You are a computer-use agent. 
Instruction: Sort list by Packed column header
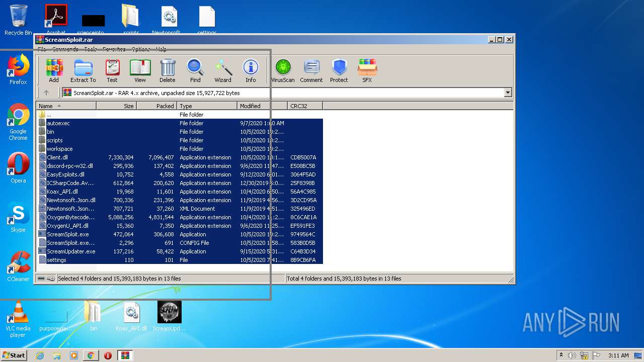click(x=156, y=106)
